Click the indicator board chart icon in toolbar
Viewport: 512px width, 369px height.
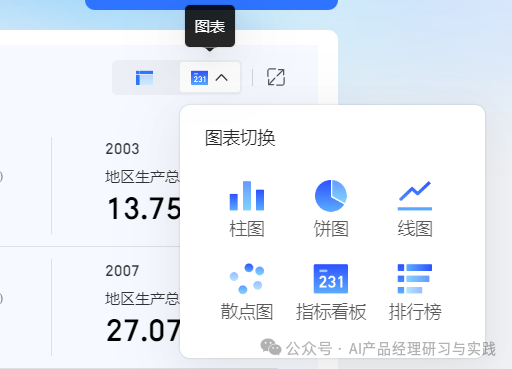pyautogui.click(x=199, y=78)
